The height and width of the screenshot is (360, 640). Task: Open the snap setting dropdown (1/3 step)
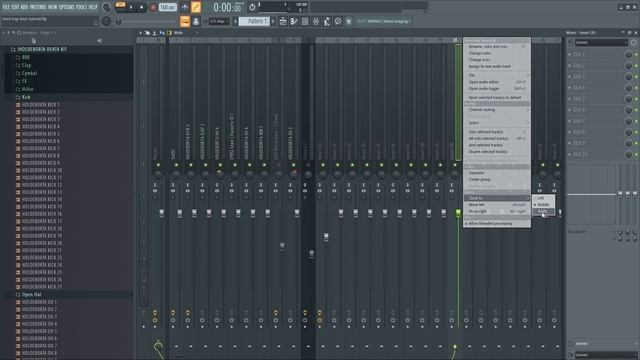pyautogui.click(x=219, y=21)
